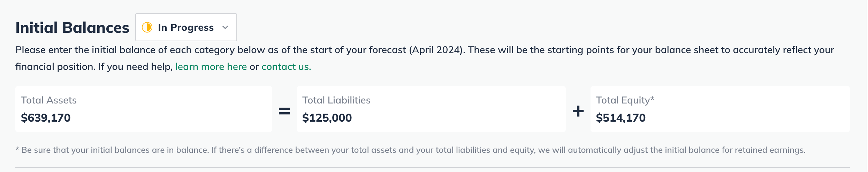
Task: Select the Total Liabilities label
Action: (336, 100)
